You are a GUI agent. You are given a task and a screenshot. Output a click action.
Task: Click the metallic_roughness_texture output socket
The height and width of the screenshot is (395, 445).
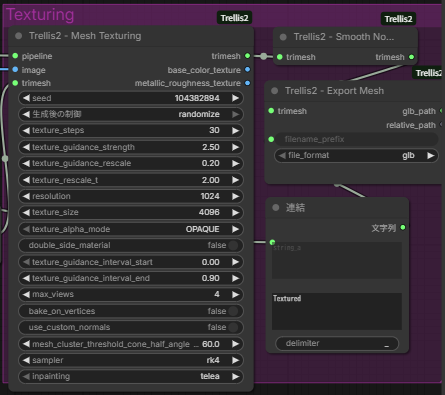point(247,83)
